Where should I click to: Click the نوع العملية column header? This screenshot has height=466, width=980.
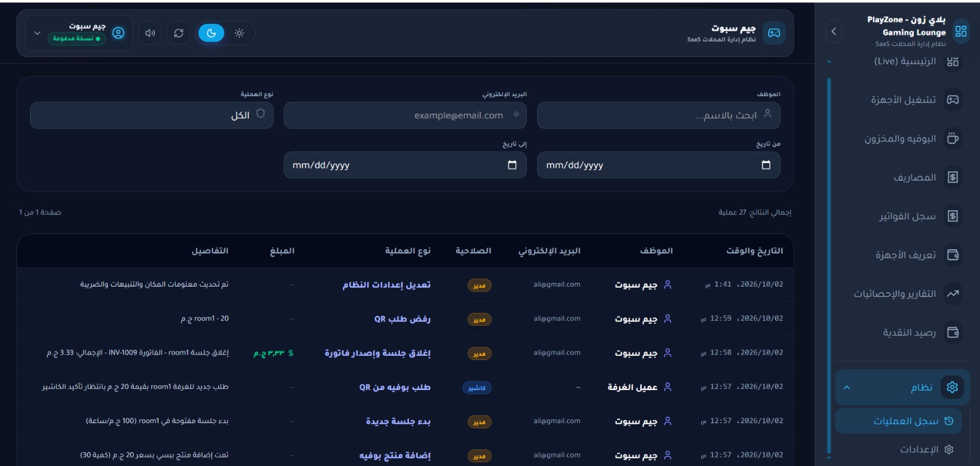pyautogui.click(x=407, y=250)
